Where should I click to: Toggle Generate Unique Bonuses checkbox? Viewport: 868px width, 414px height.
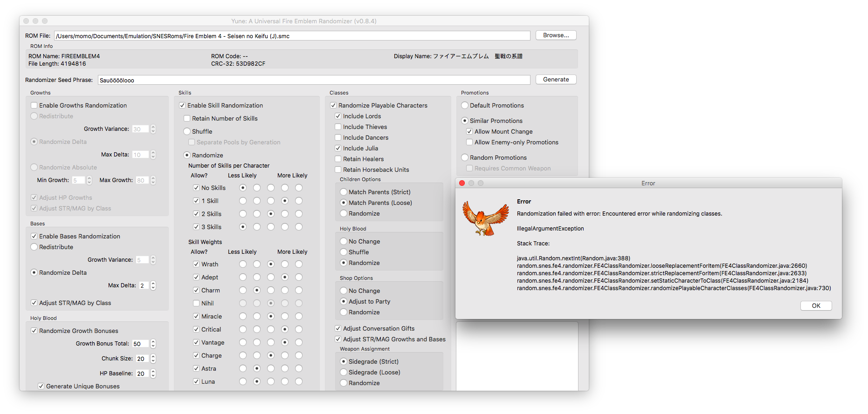(x=41, y=386)
